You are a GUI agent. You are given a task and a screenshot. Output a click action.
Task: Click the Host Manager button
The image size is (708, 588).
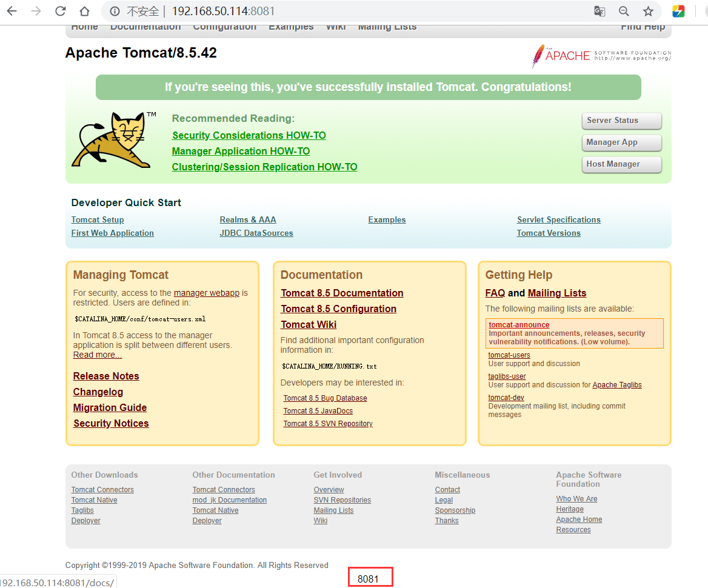(x=621, y=164)
